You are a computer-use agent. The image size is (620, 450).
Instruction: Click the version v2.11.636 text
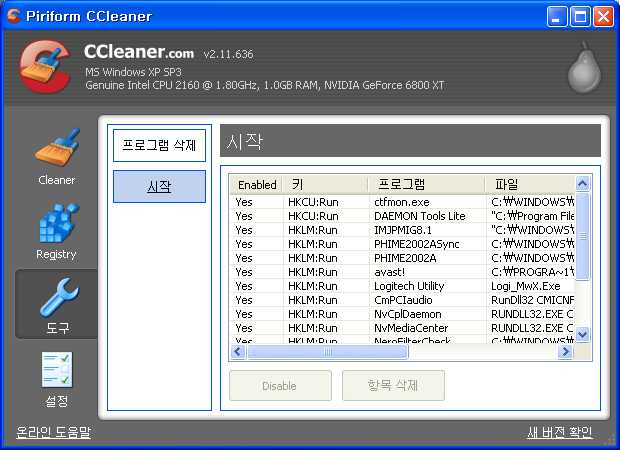[228, 54]
